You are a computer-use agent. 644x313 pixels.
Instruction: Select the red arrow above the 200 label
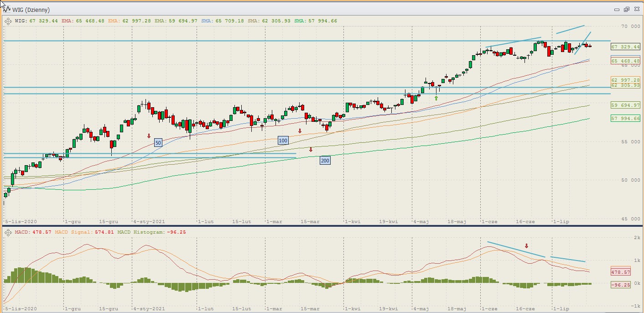pyautogui.click(x=311, y=150)
